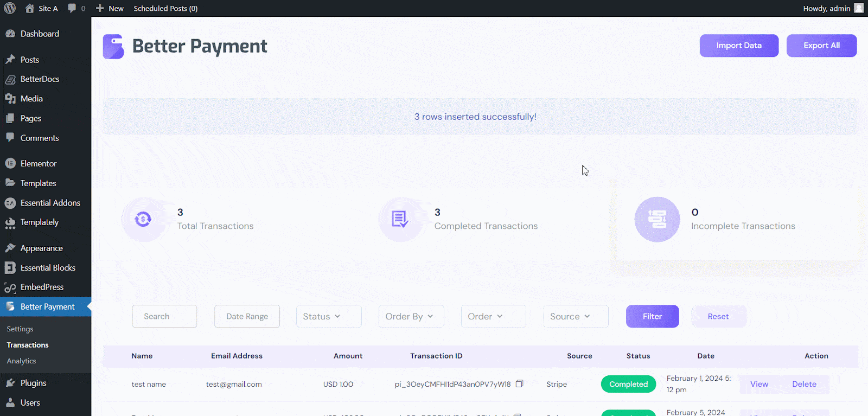Click test@gmail.com email cell
The height and width of the screenshot is (416, 868).
click(x=234, y=384)
